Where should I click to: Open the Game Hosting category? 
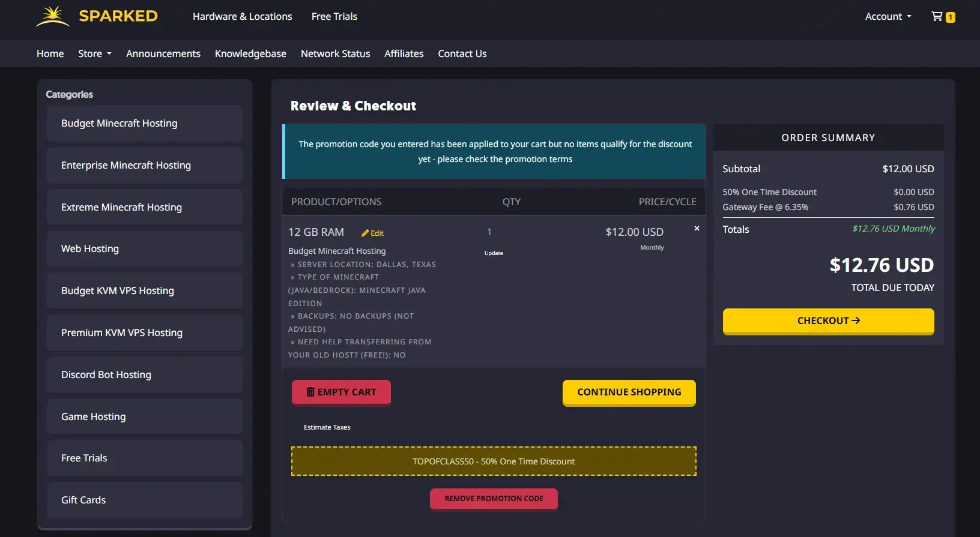pyautogui.click(x=145, y=416)
